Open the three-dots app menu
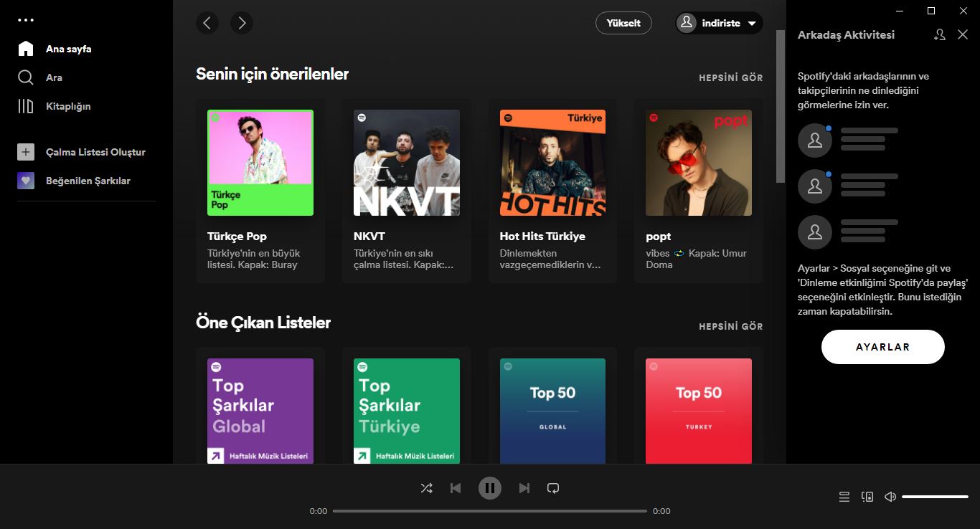This screenshot has height=529, width=980. (x=26, y=20)
